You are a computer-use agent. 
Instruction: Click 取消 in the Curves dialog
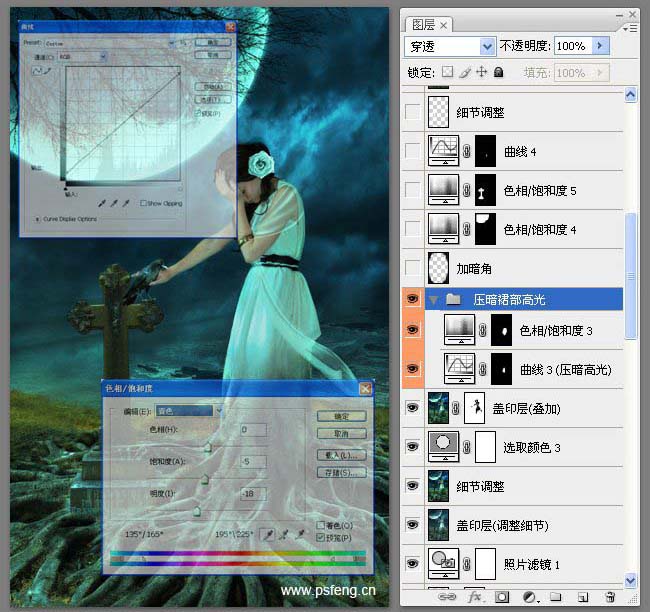pos(213,55)
